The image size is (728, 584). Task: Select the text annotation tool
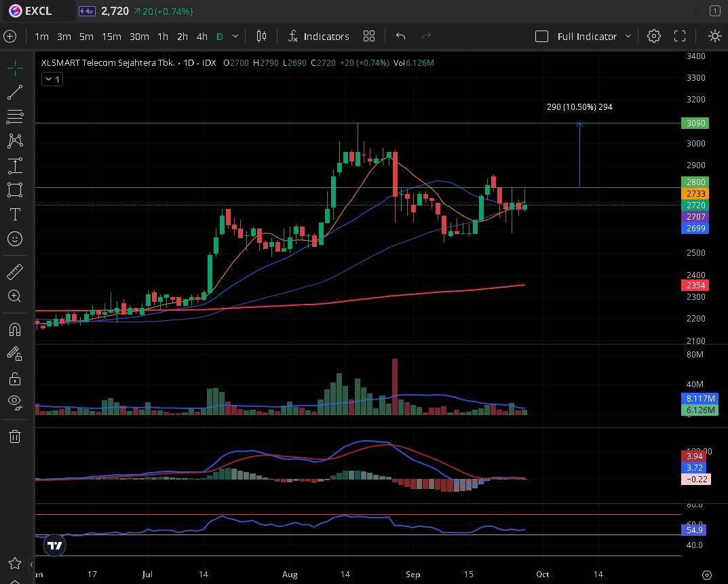point(15,214)
